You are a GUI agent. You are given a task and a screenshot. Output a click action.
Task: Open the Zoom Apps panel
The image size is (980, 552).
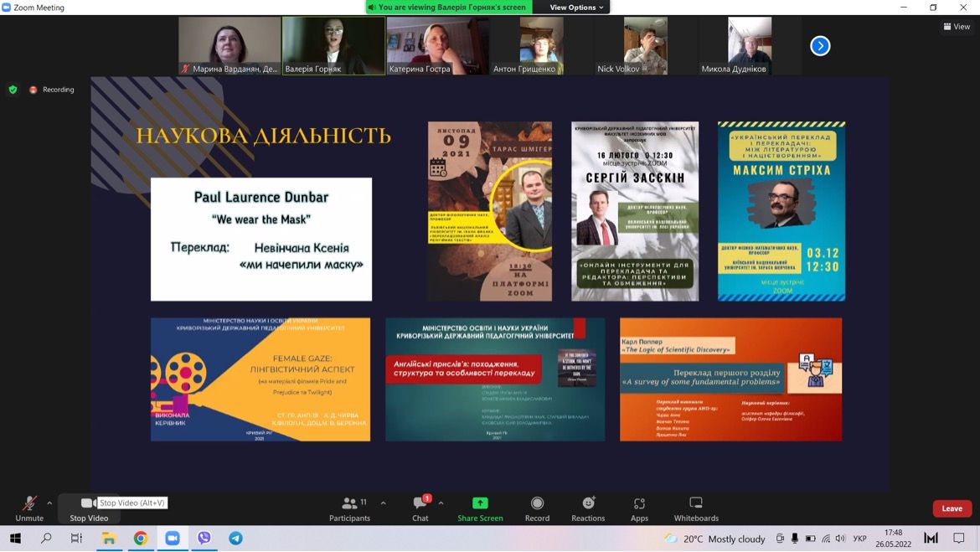pos(639,508)
